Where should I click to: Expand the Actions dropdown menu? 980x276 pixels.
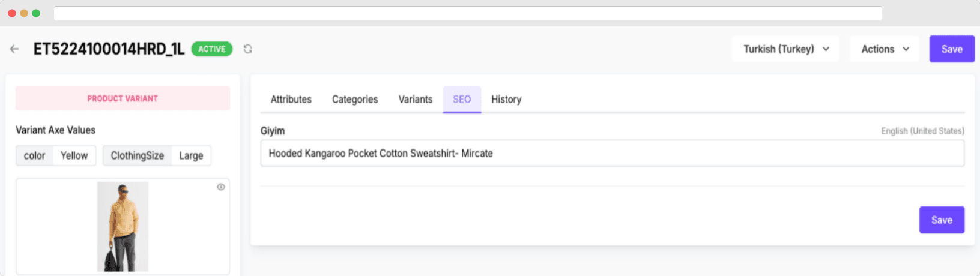[x=885, y=49]
